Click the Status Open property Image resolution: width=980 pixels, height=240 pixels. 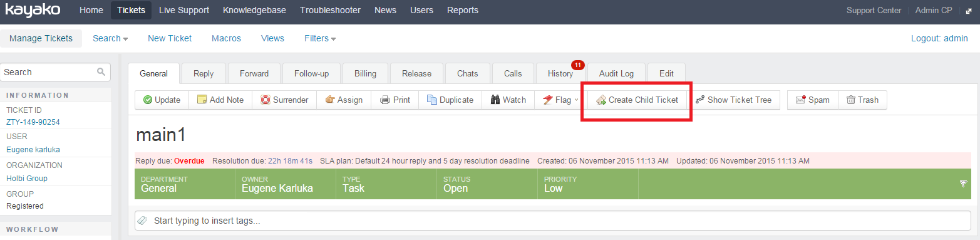pyautogui.click(x=487, y=184)
